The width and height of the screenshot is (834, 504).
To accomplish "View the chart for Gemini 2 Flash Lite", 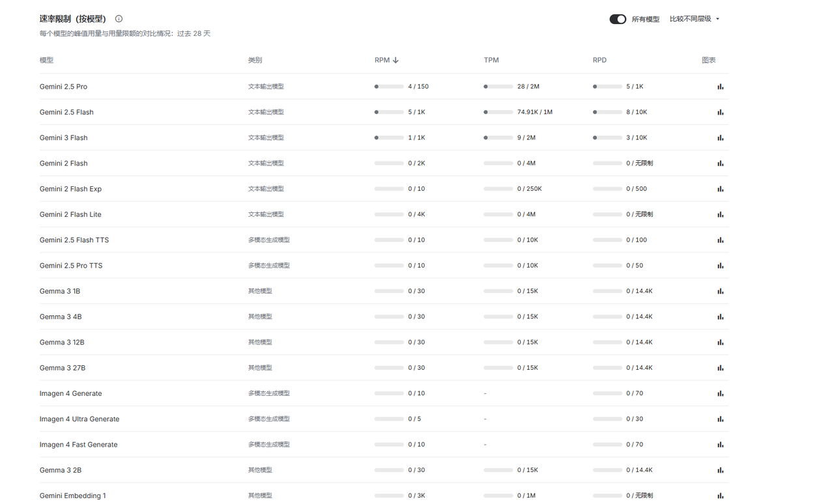I will pyautogui.click(x=720, y=214).
